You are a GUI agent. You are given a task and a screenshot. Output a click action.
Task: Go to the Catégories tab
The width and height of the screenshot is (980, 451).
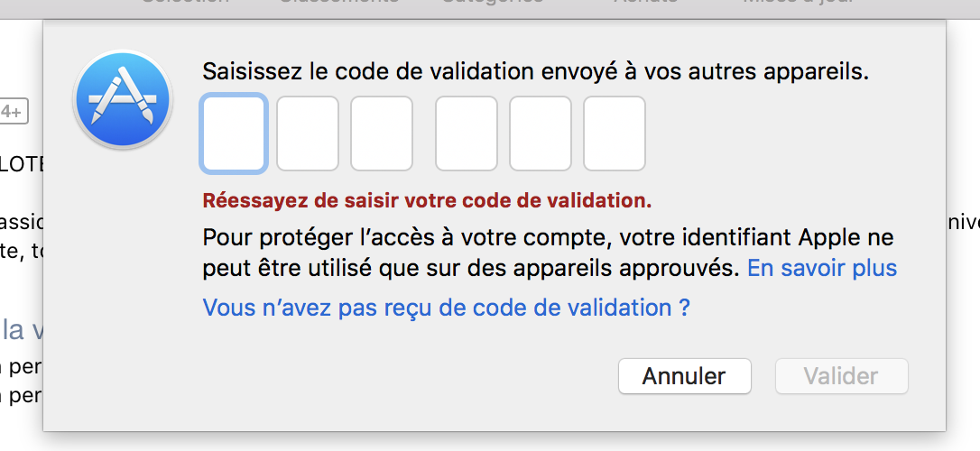click(x=493, y=4)
